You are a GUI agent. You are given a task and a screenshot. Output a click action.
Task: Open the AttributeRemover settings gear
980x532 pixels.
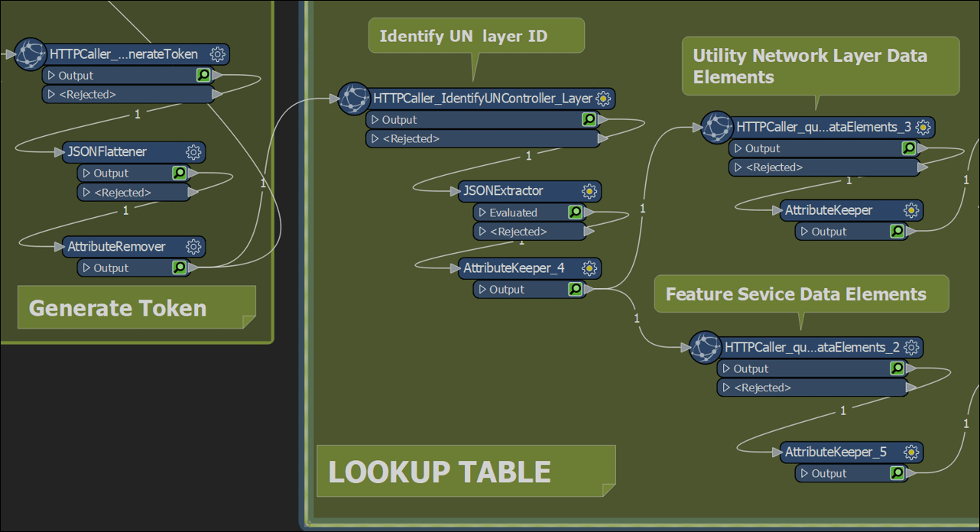(x=195, y=247)
